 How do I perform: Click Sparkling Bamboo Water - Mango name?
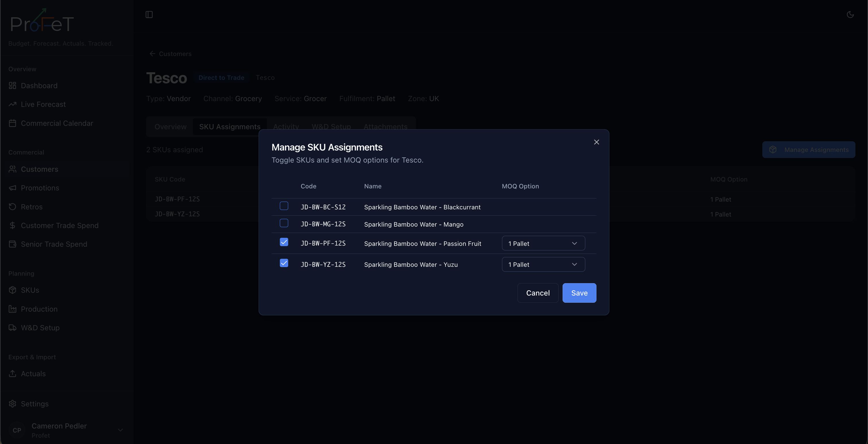[414, 224]
